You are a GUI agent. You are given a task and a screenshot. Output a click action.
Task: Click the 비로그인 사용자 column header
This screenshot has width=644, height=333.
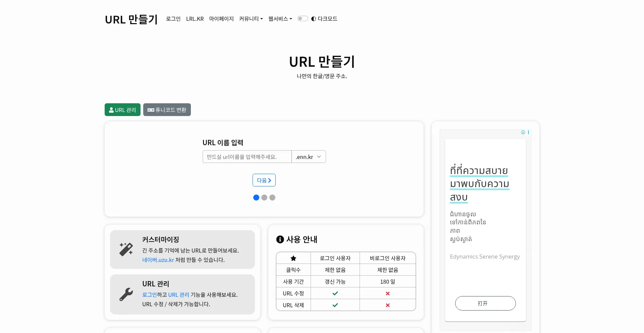[x=388, y=258]
